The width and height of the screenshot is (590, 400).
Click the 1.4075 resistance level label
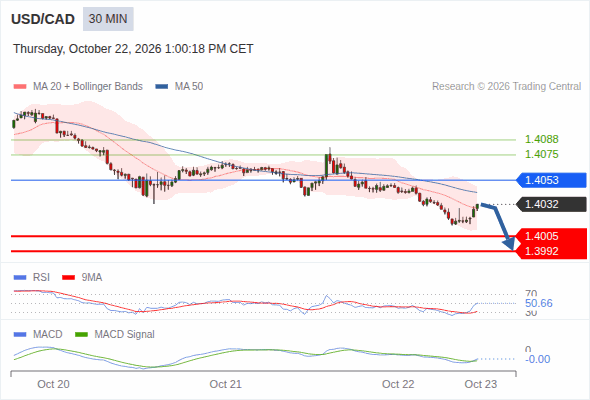(x=541, y=154)
